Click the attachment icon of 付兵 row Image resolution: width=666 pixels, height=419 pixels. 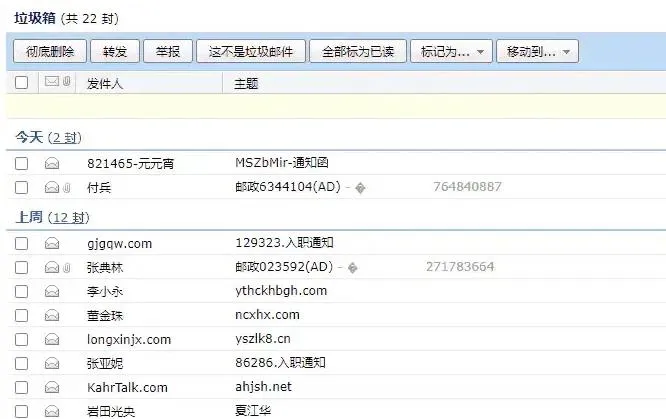pyautogui.click(x=67, y=187)
